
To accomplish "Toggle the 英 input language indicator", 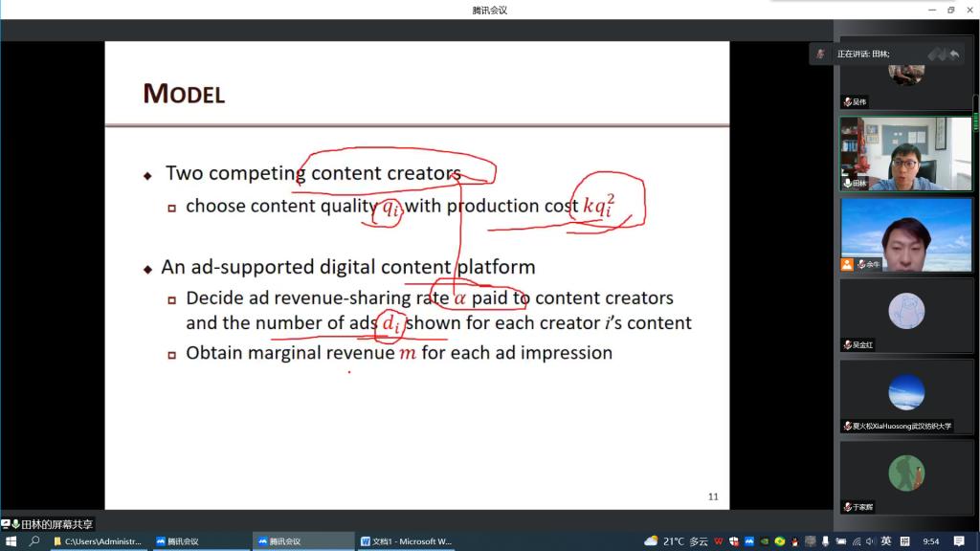I will (886, 541).
